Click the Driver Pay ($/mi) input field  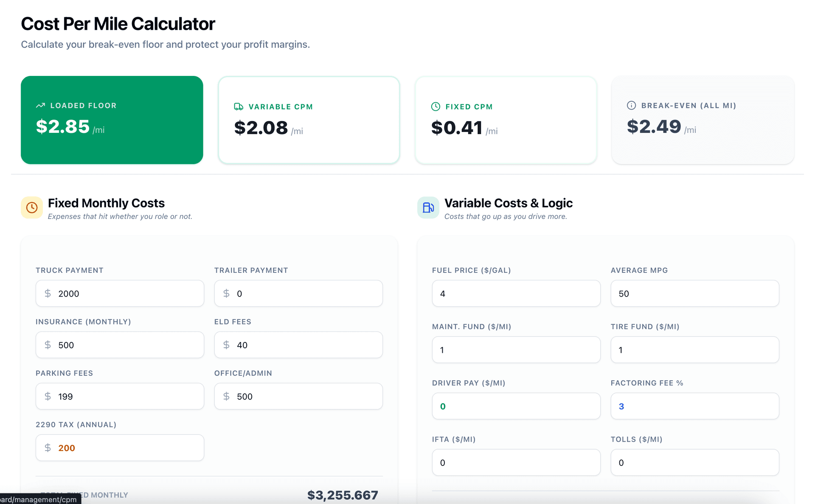516,406
